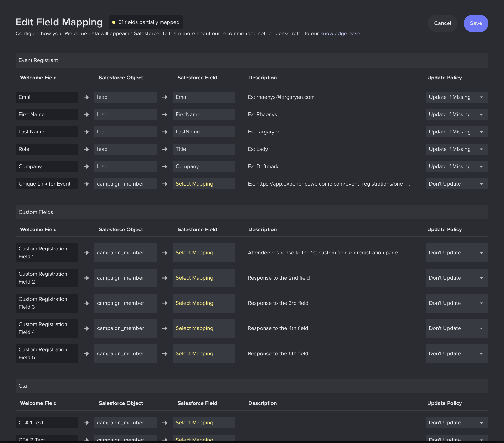Click the arrow after Company Welcome field
This screenshot has height=443, width=504.
(86, 167)
